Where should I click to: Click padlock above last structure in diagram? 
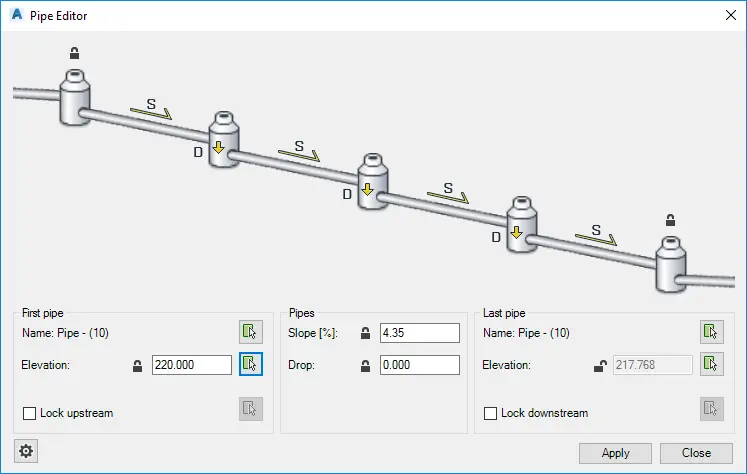[670, 220]
